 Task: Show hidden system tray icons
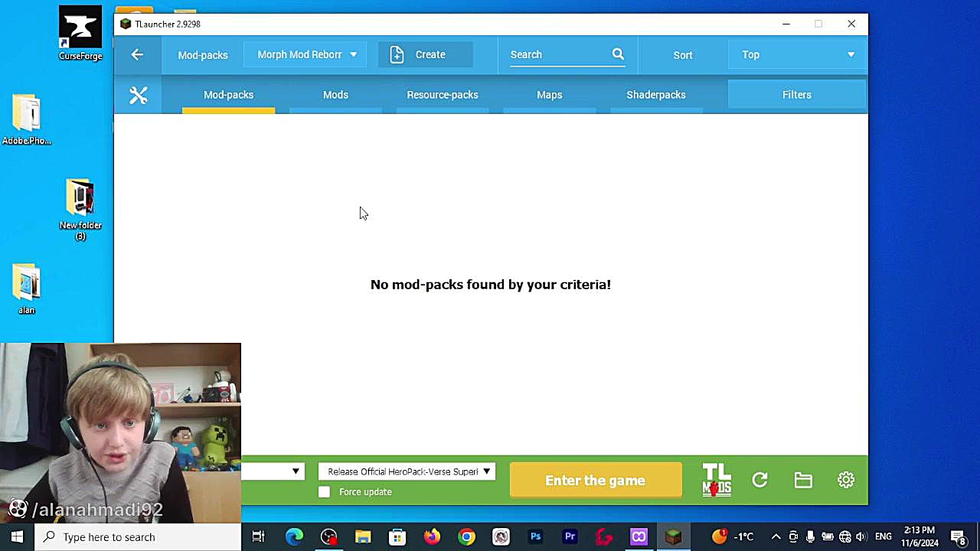click(x=776, y=536)
